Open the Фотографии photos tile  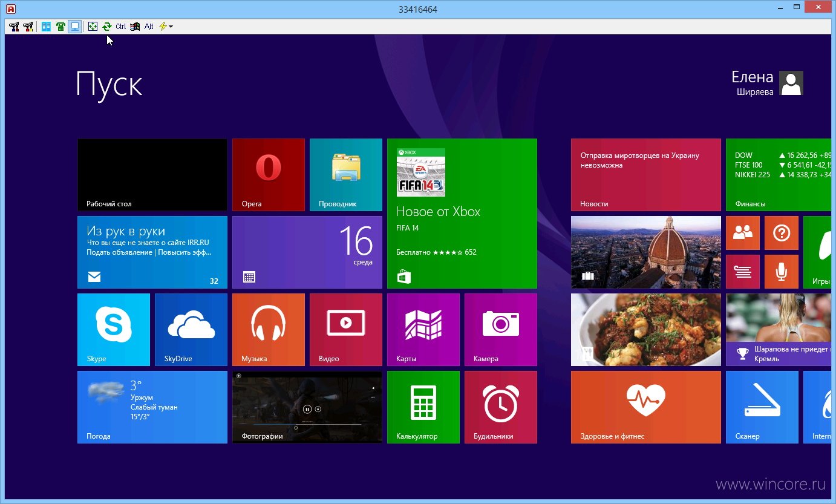click(307, 407)
